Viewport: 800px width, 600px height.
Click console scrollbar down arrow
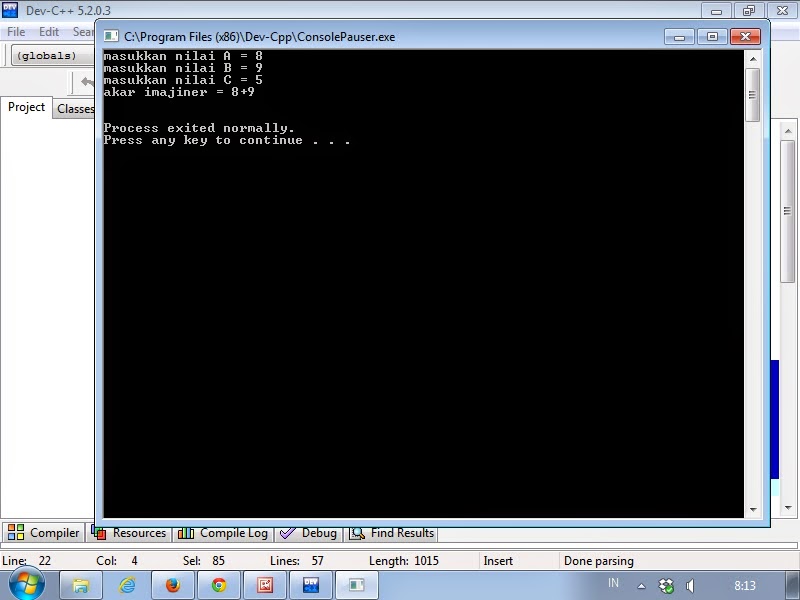753,509
